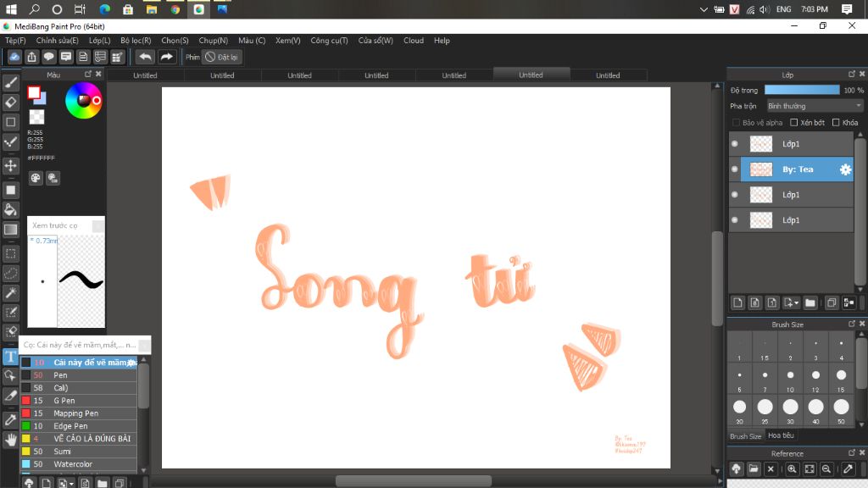Activate the Eyedropper tool in left toolbar

(10, 419)
